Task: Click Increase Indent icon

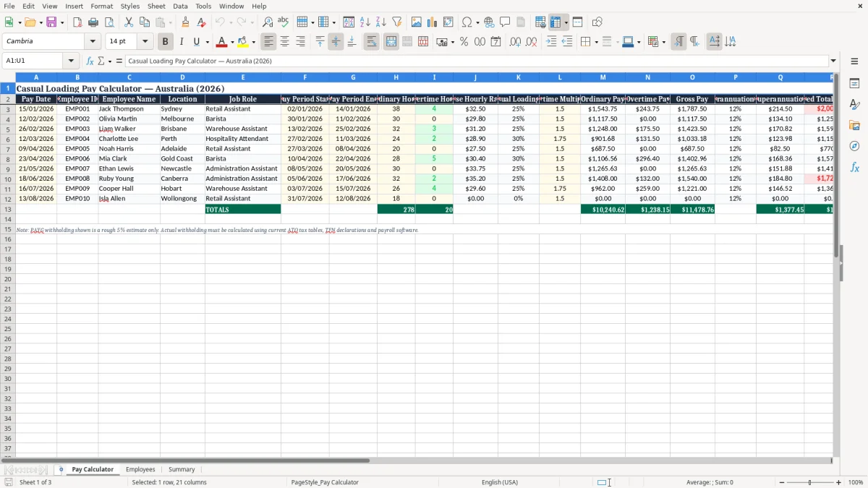Action: pos(551,42)
